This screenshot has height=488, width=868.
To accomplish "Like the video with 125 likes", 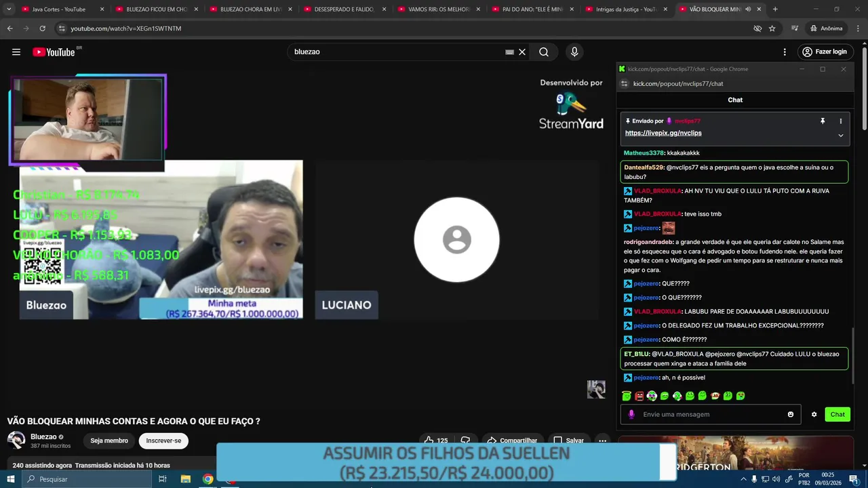I will click(436, 441).
